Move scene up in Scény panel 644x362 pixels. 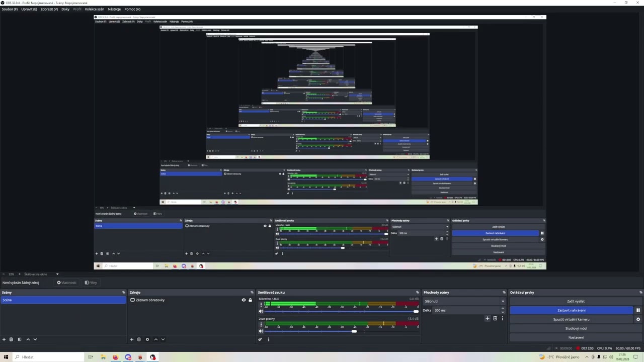28,339
